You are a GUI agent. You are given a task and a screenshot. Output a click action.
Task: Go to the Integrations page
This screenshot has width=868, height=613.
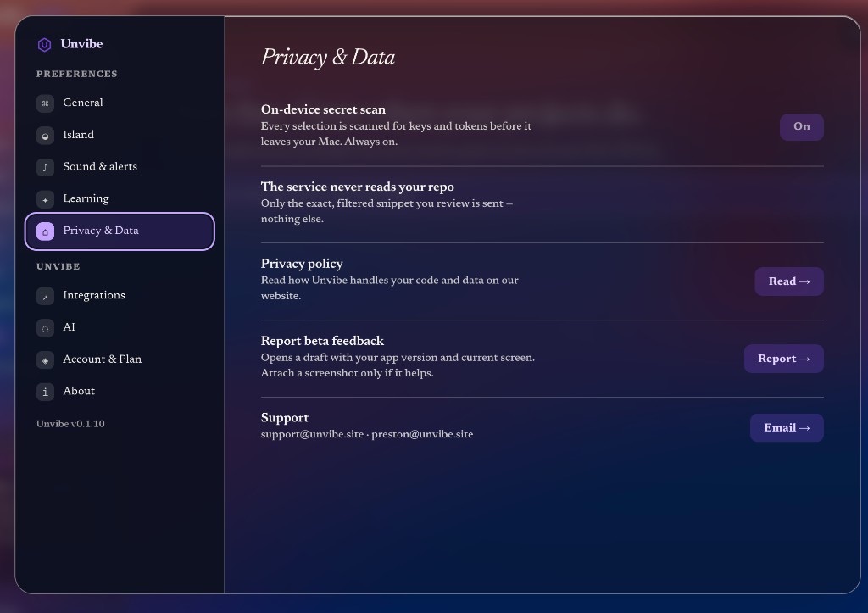tap(120, 296)
